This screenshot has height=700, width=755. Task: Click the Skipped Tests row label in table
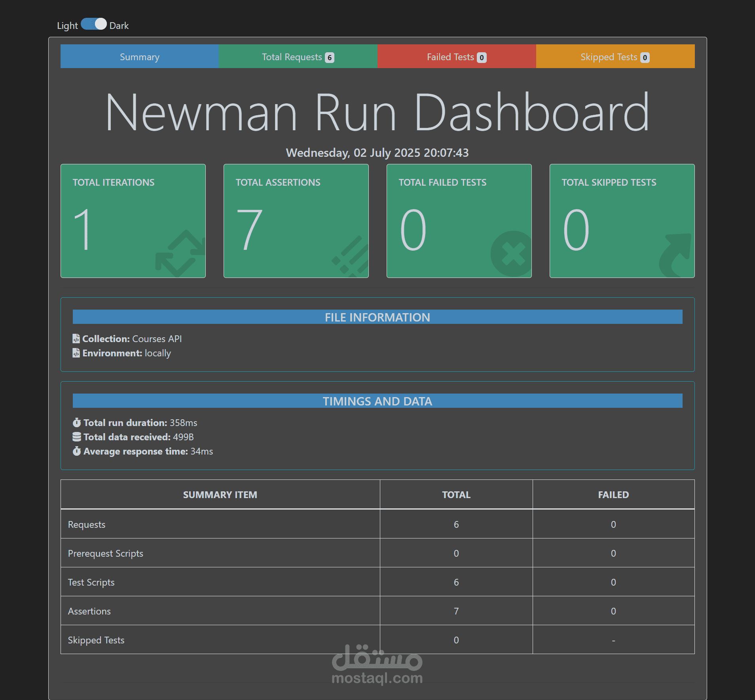(x=96, y=640)
